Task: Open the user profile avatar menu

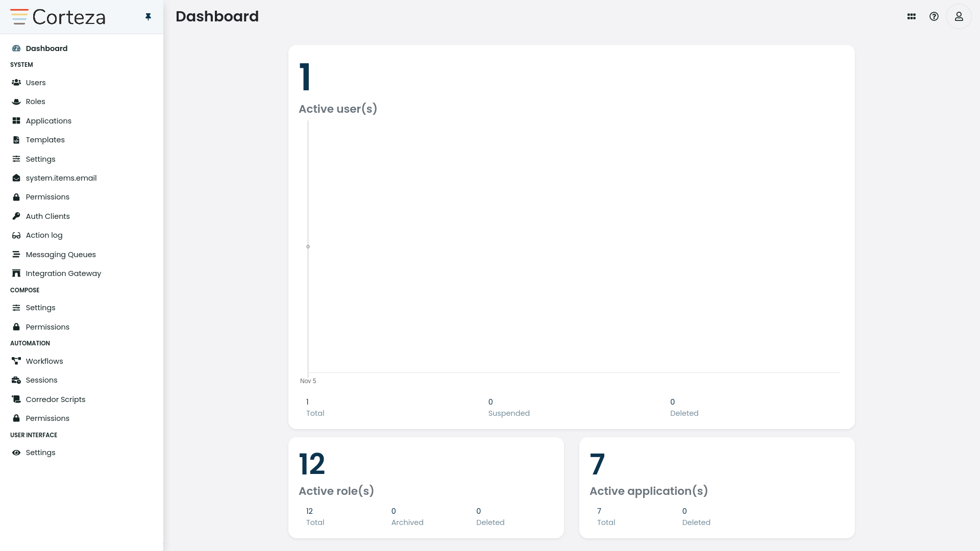Action: pyautogui.click(x=959, y=16)
